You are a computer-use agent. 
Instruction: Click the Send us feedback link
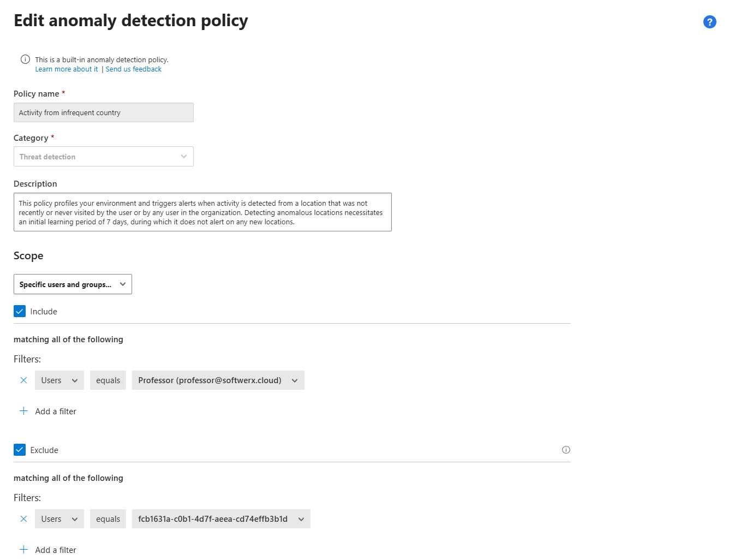(x=134, y=69)
